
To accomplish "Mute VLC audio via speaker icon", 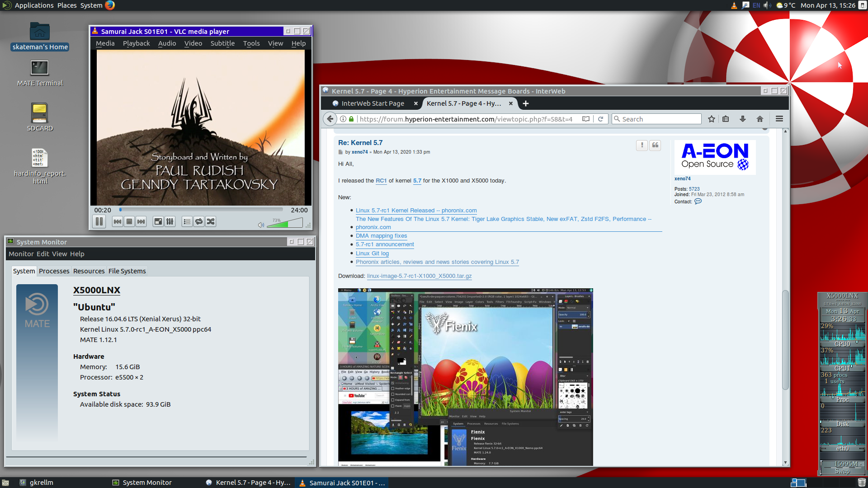I will tap(261, 225).
